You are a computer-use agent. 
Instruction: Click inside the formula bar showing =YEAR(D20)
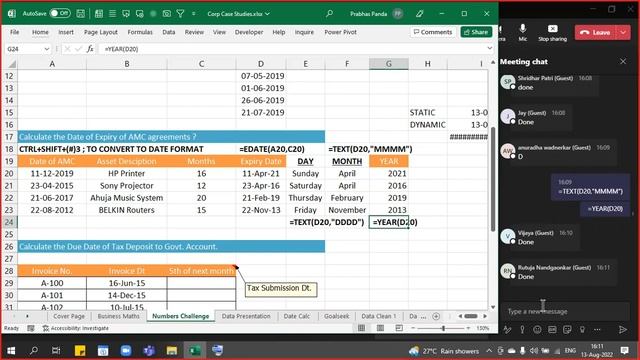[292, 49]
